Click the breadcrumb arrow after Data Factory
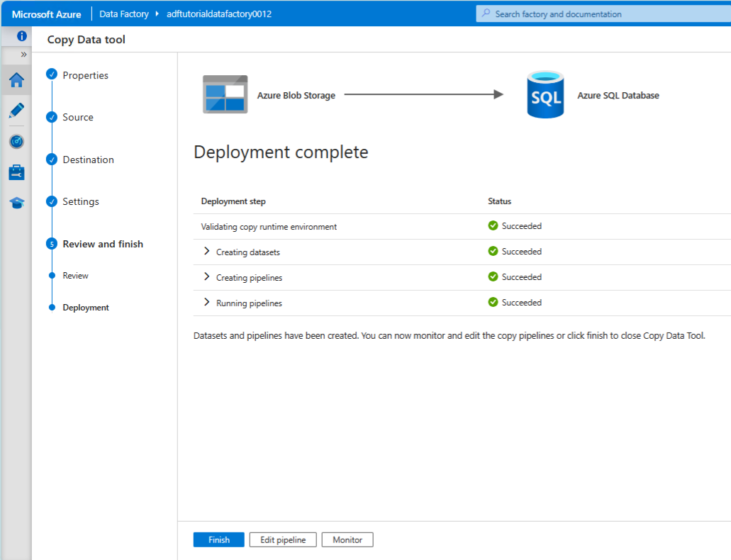The image size is (731, 560). point(157,14)
